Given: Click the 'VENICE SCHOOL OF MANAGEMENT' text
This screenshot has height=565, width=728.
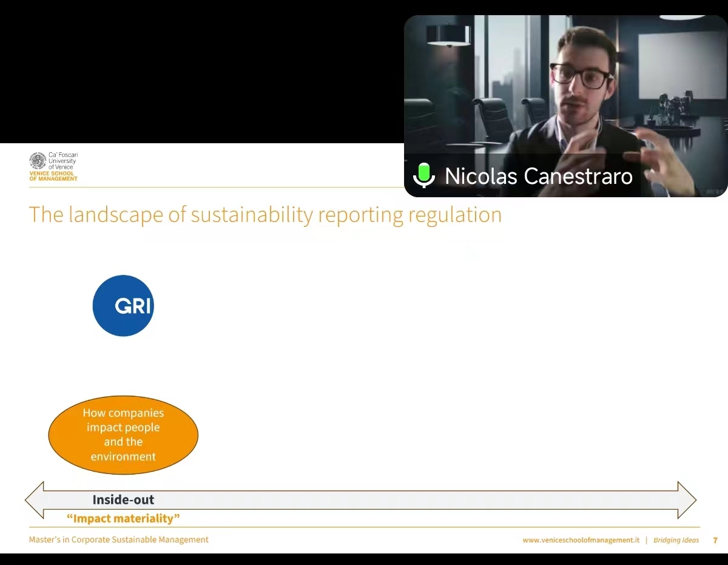Looking at the screenshot, I should coord(53,176).
